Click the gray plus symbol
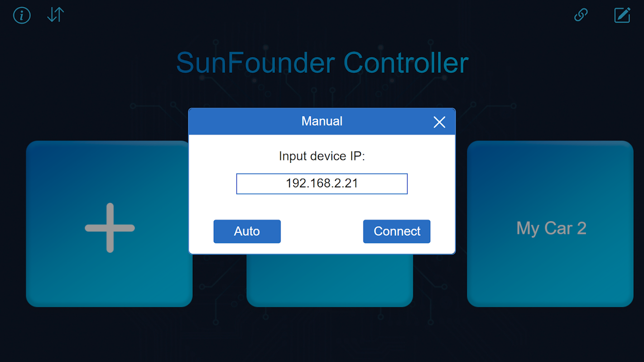Viewport: 644px width, 362px height. [110, 228]
